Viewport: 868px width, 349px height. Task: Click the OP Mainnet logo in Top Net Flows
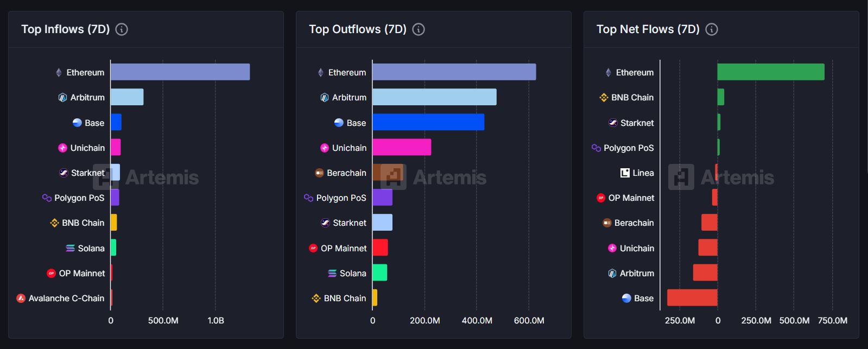point(601,198)
